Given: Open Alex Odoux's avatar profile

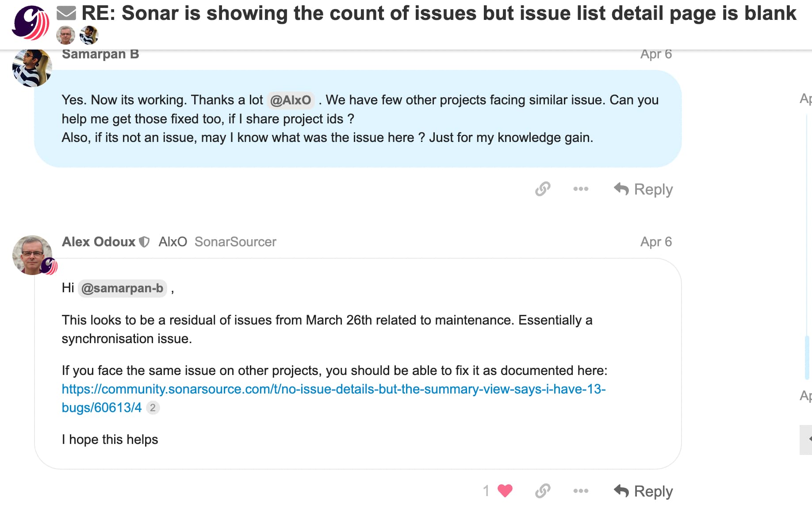Looking at the screenshot, I should [32, 255].
